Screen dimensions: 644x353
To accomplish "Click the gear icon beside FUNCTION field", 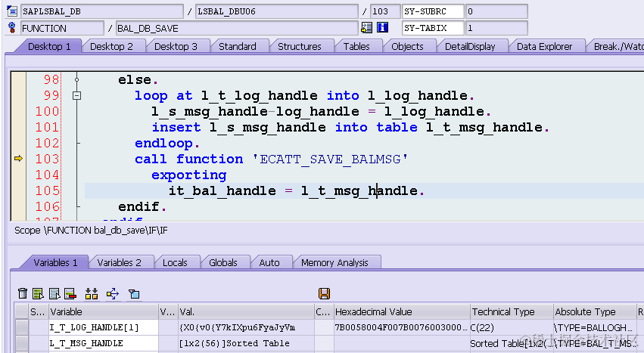I will (x=12, y=28).
